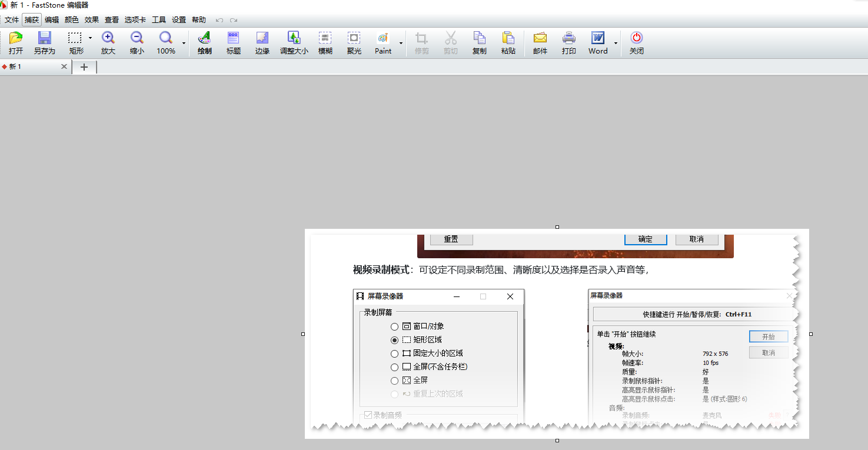Expand the dropdown arrow next to Paint

[x=401, y=43]
